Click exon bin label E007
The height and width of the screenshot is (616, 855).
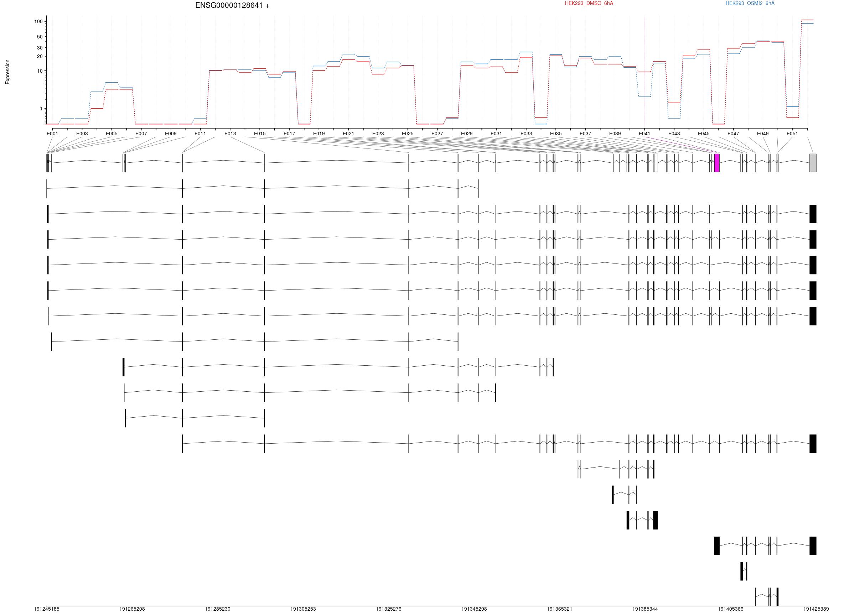[x=141, y=134]
